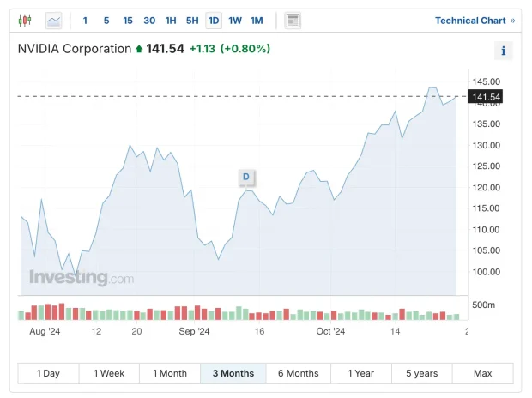Click the green up-arrow price indicator
Image resolution: width=532 pixels, height=398 pixels.
click(x=139, y=50)
